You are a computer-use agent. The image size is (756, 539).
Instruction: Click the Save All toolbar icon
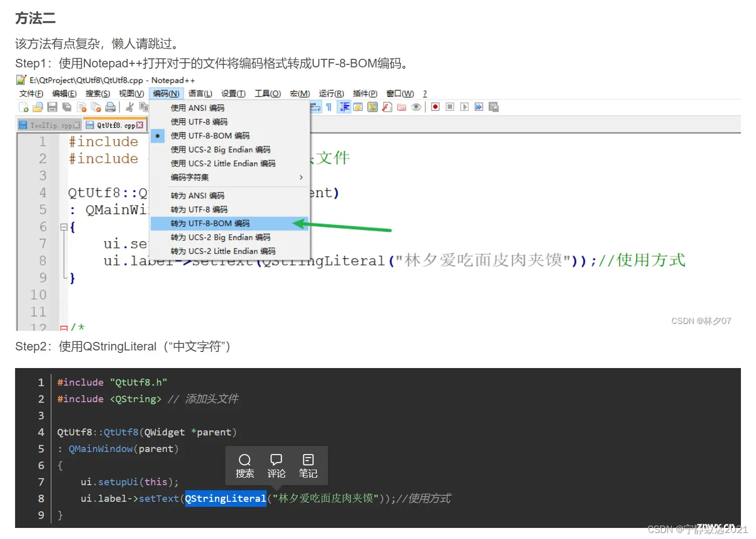pos(67,107)
